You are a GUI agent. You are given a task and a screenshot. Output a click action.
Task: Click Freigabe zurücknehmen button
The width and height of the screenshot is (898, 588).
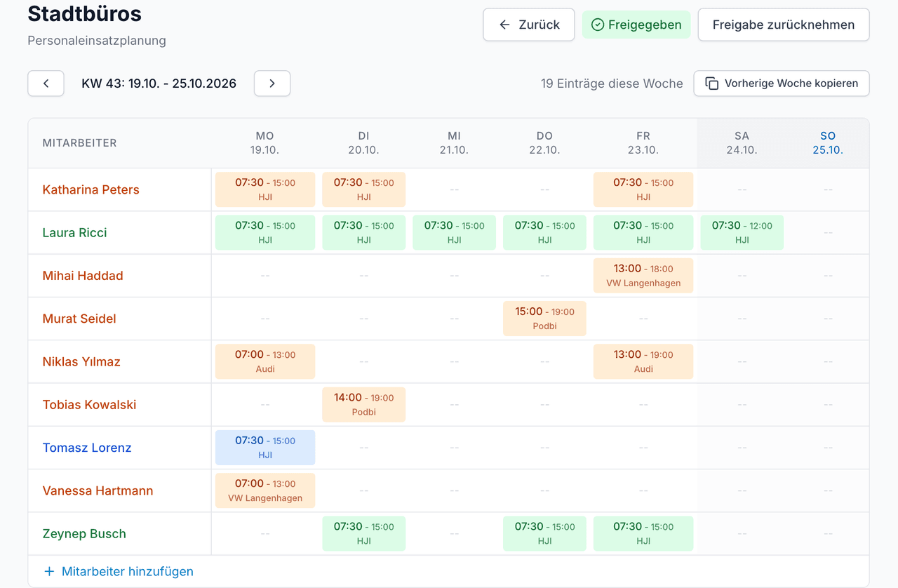pyautogui.click(x=784, y=25)
